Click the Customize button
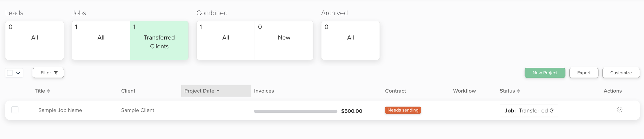This screenshot has height=139, width=644. tap(621, 73)
